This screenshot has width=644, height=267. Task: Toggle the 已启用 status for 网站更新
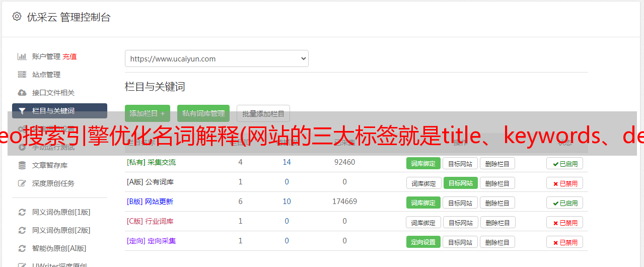click(564, 203)
